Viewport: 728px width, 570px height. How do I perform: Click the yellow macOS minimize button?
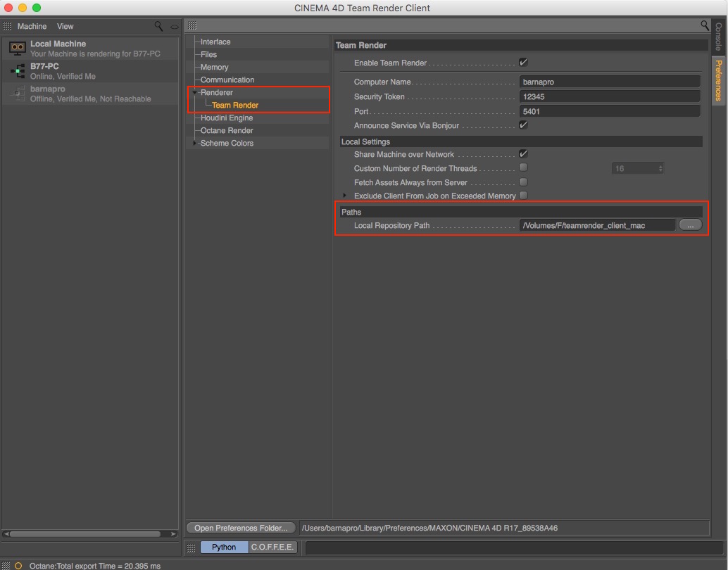click(x=23, y=8)
